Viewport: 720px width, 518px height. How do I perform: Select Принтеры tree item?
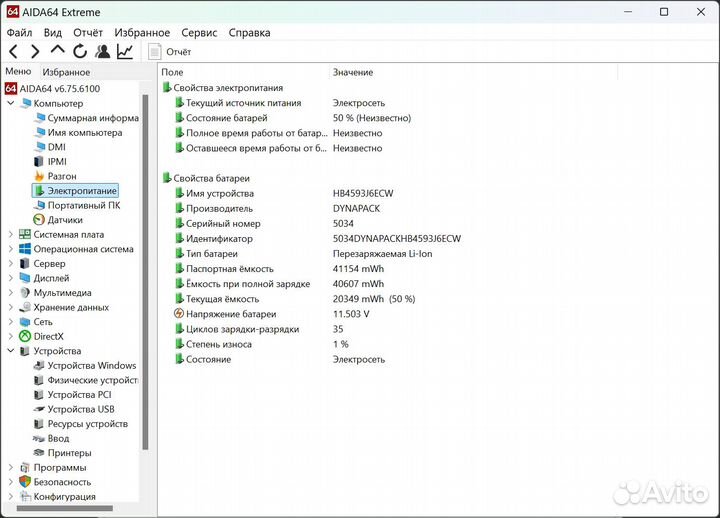[62, 453]
